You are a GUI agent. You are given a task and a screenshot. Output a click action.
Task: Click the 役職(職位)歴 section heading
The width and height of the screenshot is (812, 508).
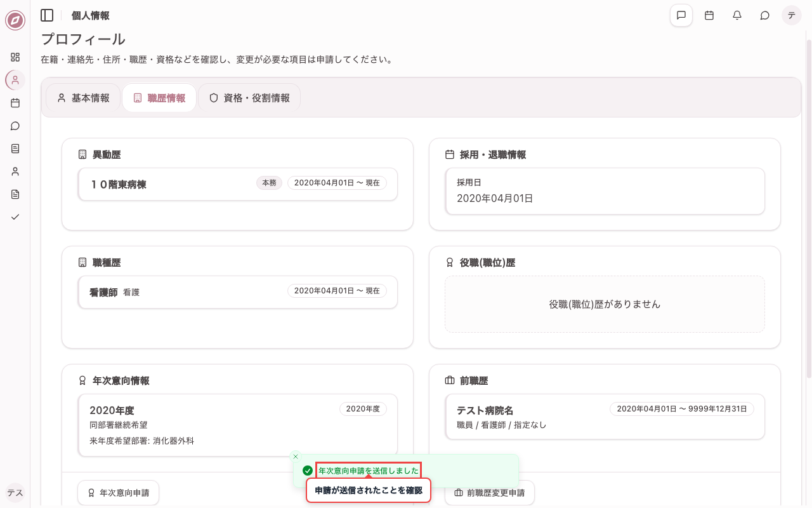coord(487,262)
